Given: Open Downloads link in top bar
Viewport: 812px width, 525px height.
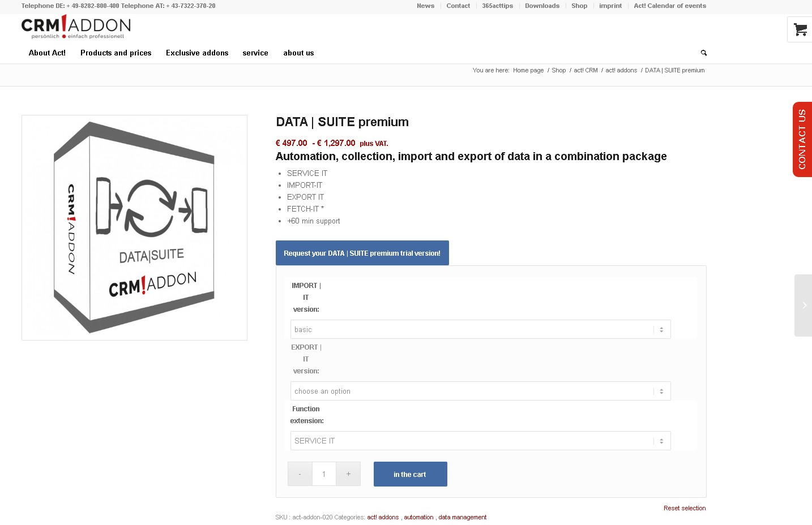Looking at the screenshot, I should (x=542, y=6).
